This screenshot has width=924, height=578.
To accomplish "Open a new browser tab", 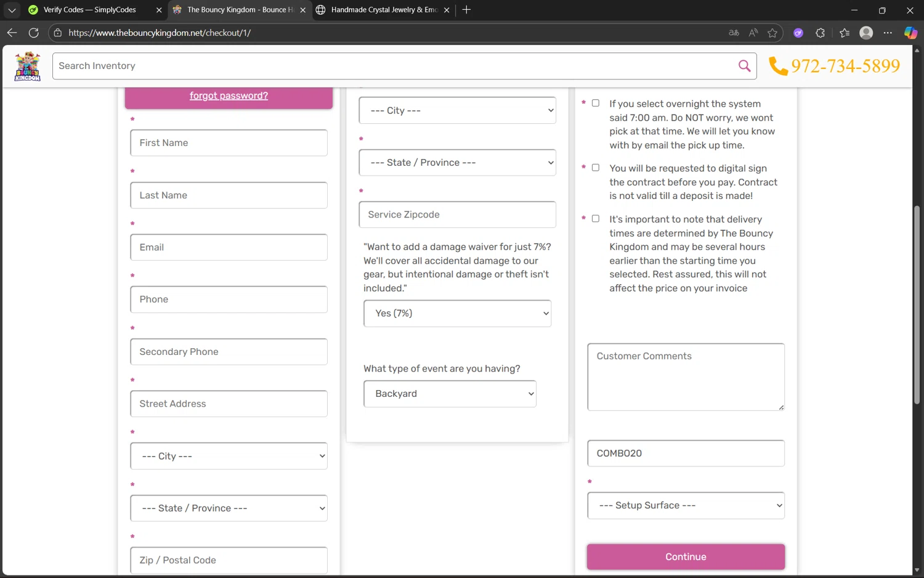I will pyautogui.click(x=466, y=10).
